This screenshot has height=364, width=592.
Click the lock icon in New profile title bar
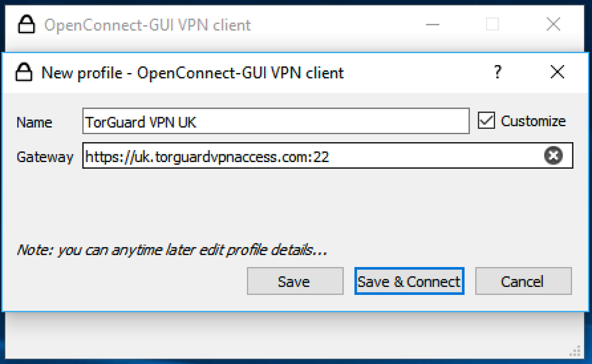click(x=24, y=73)
